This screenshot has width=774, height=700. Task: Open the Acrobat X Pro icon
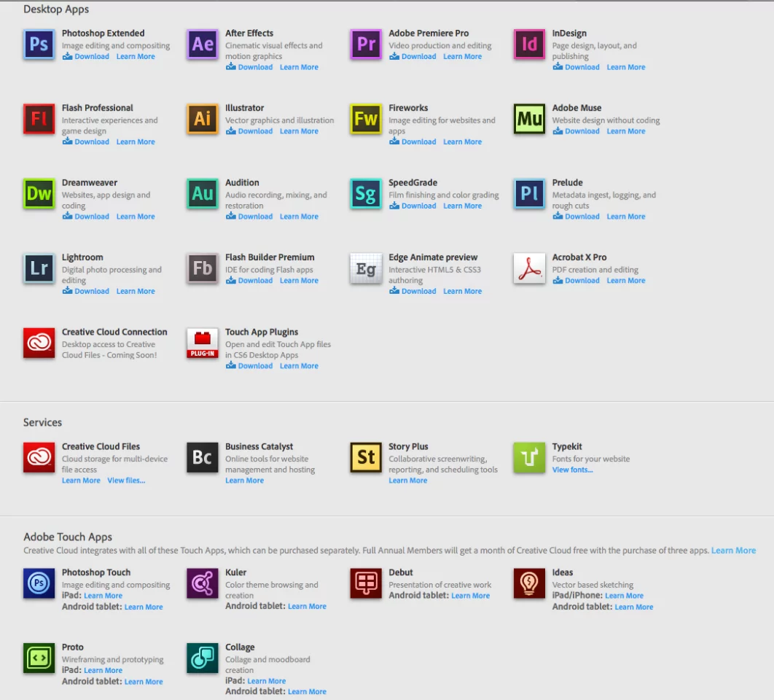pyautogui.click(x=528, y=268)
